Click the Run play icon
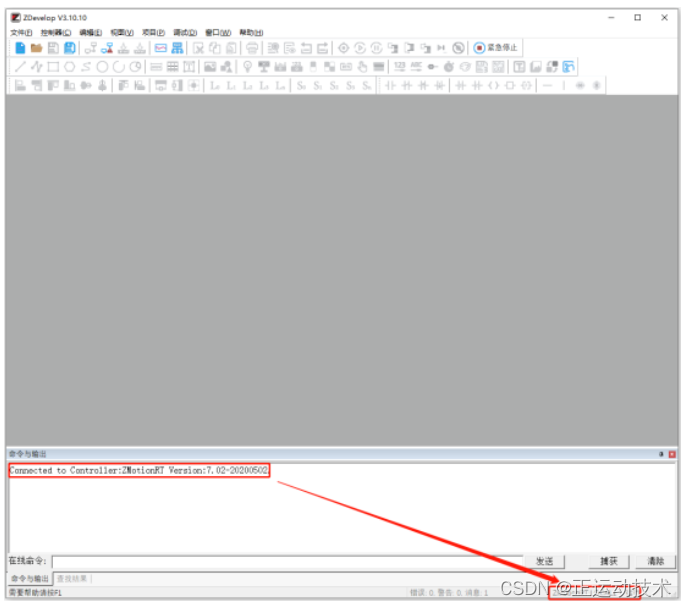The image size is (687, 607). [x=360, y=48]
